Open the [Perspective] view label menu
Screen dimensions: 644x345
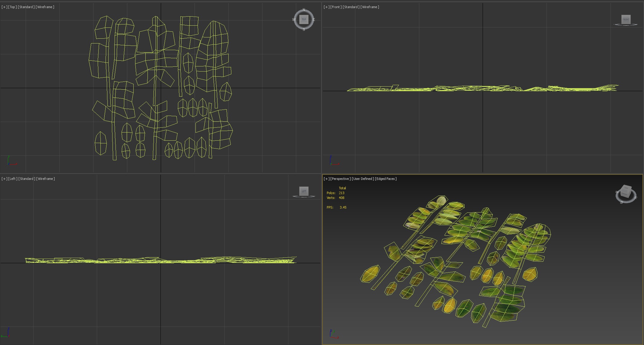(340, 179)
